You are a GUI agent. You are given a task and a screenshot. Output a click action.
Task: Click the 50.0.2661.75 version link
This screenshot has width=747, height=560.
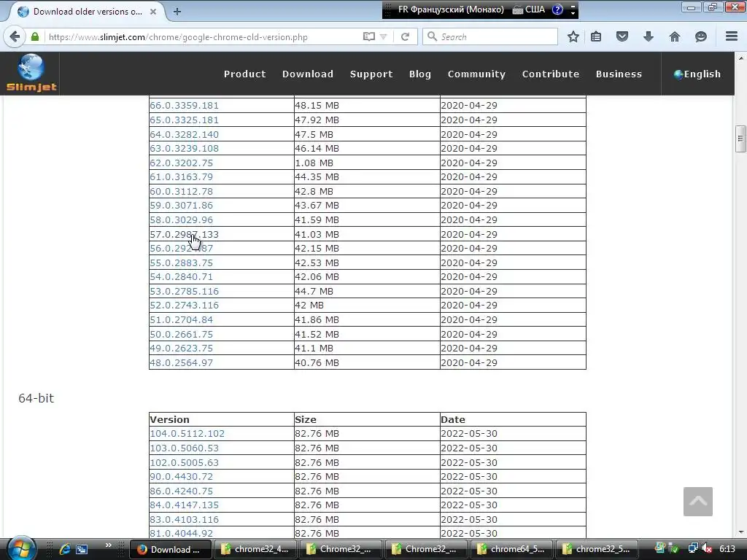tap(182, 334)
